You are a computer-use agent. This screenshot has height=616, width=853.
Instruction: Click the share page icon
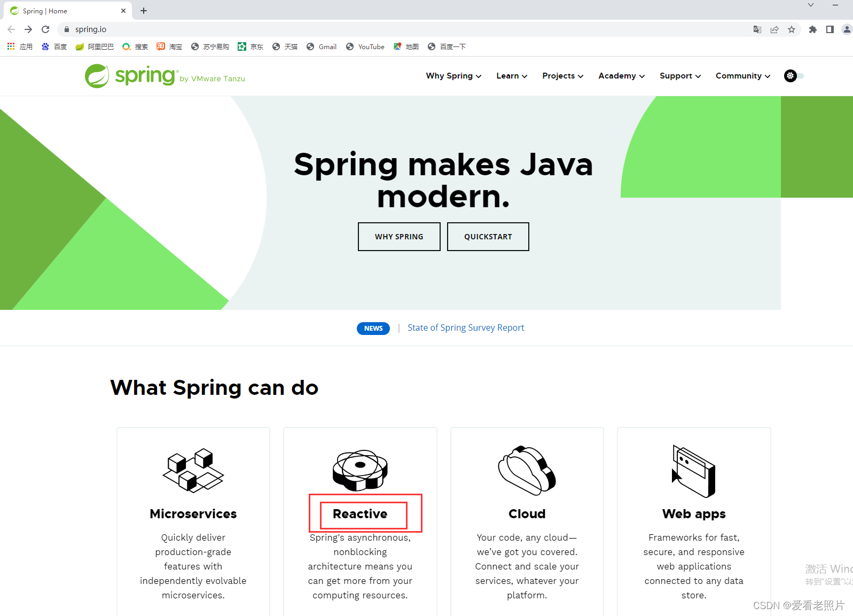click(774, 29)
